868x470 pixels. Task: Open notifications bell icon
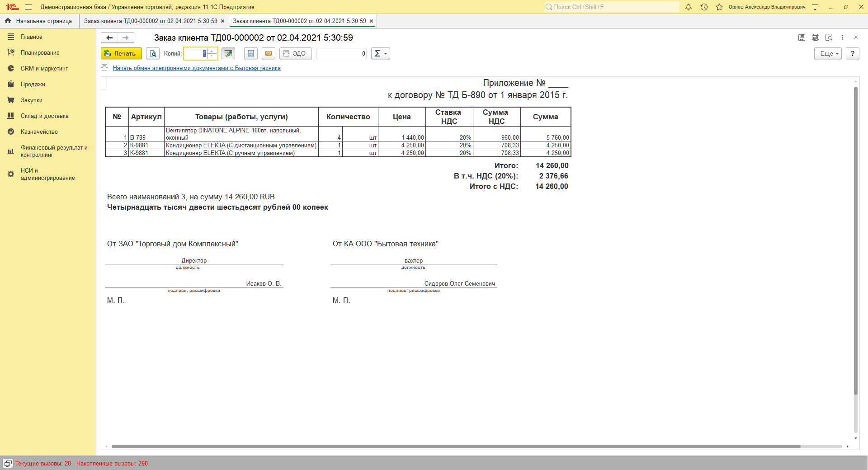(x=689, y=7)
